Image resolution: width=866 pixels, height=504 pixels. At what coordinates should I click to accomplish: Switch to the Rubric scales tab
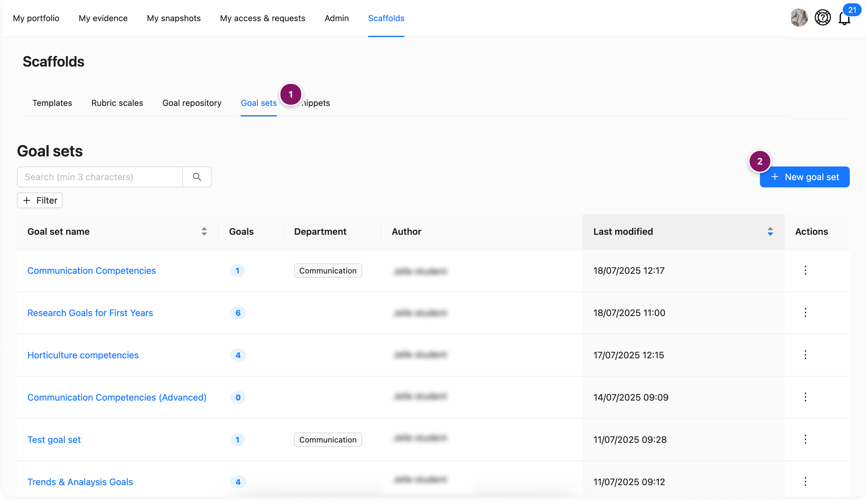click(117, 103)
